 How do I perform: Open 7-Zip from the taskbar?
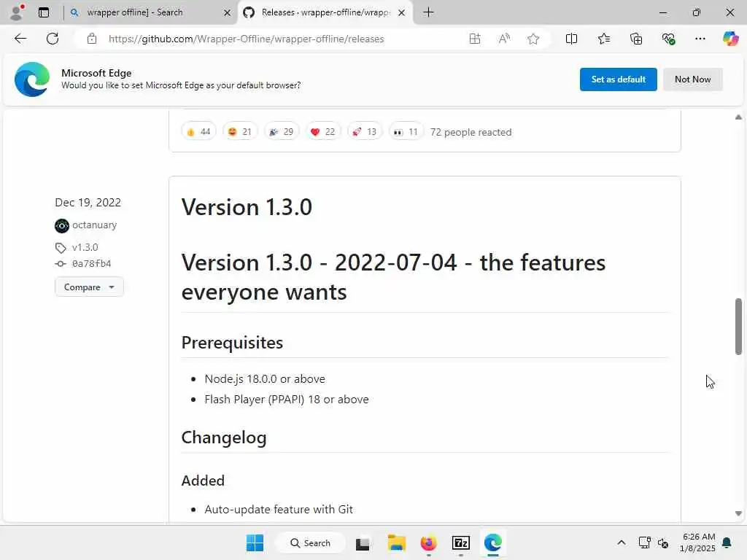pos(461,542)
